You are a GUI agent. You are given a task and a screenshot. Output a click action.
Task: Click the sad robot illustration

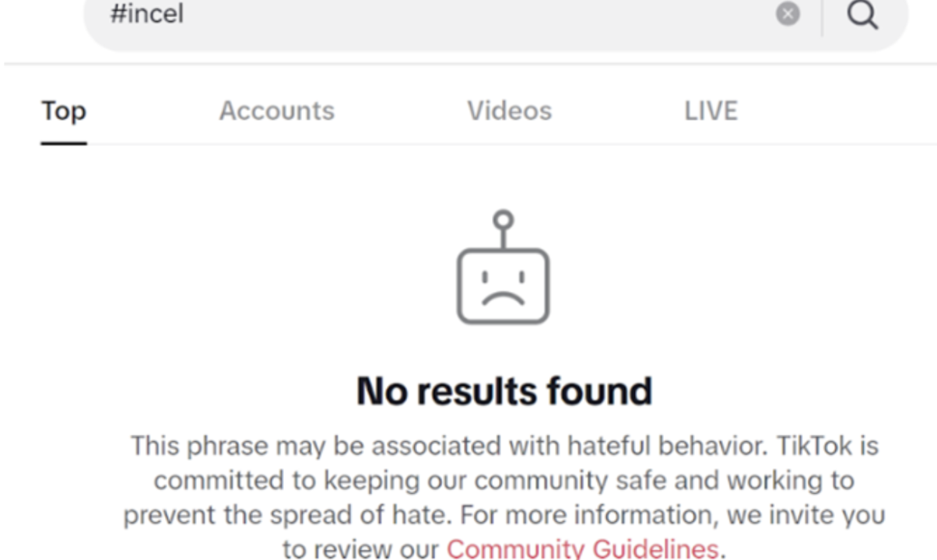[503, 267]
